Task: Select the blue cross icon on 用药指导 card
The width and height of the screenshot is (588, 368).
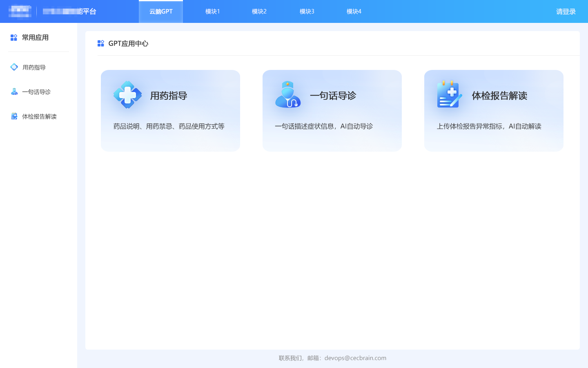Action: pos(127,95)
